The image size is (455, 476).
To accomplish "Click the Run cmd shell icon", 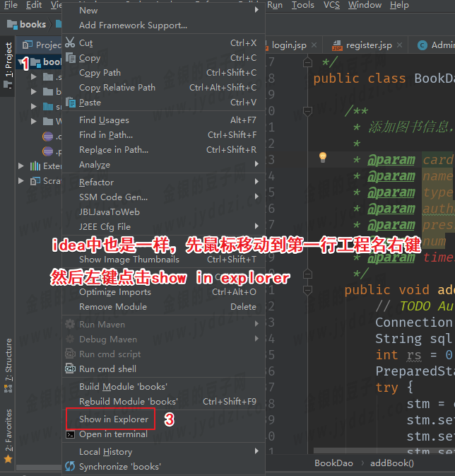I will tap(70, 368).
